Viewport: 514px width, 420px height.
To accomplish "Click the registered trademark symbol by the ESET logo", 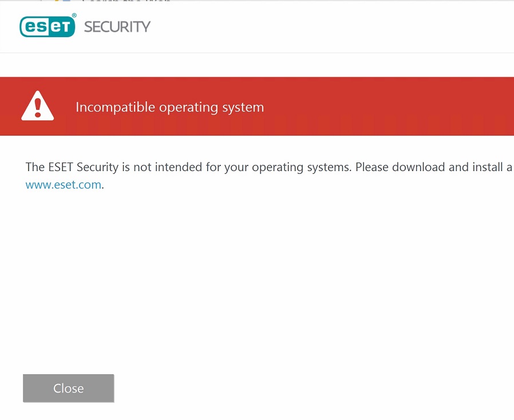I will [x=74, y=16].
